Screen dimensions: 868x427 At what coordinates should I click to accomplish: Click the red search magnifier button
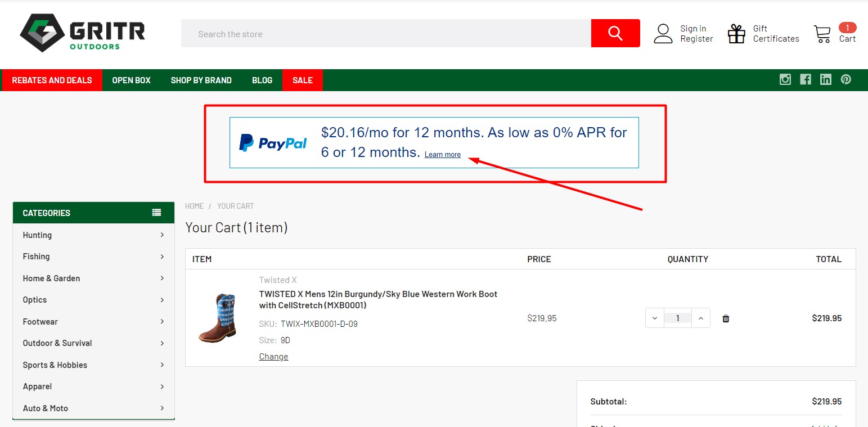click(x=615, y=33)
